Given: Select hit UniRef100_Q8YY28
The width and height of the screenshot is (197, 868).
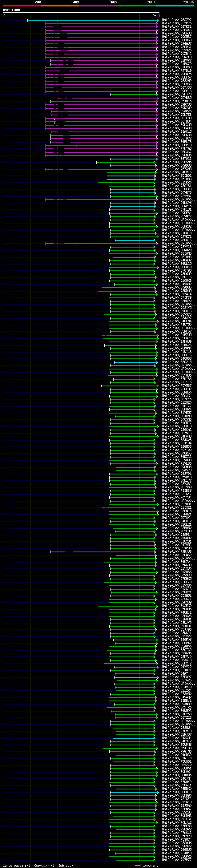Looking at the screenshot, I should (x=177, y=247).
